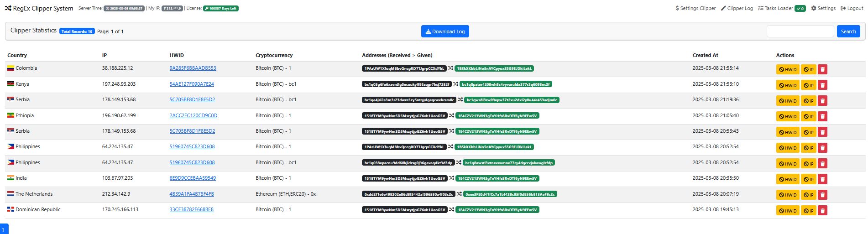The width and height of the screenshot is (868, 234).
Task: Click the yellow IP button in the Colombia row
Action: tap(809, 69)
